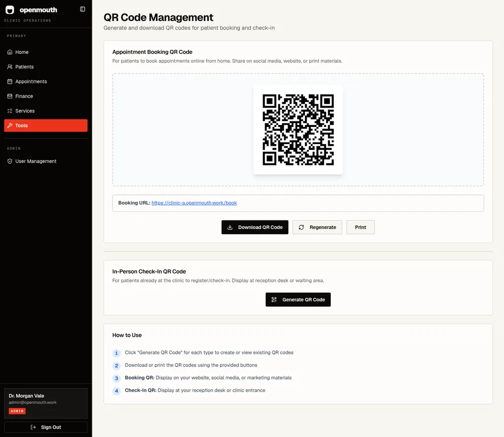This screenshot has height=437, width=504.
Task: Click the Check-In QR instruction text
Action: coord(195,390)
